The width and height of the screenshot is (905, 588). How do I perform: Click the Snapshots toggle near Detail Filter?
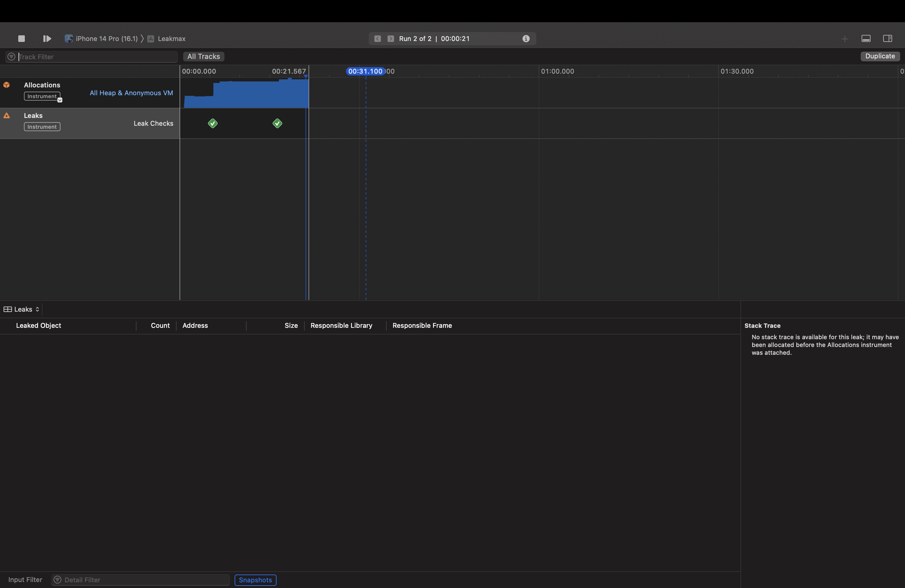click(255, 580)
